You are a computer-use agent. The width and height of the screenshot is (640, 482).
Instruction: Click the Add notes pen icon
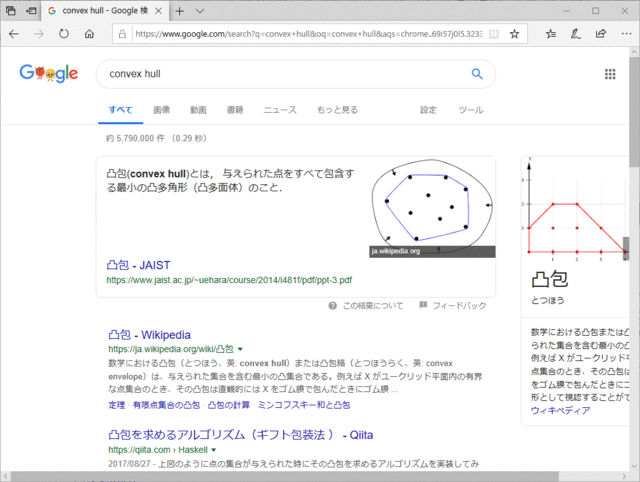576,34
